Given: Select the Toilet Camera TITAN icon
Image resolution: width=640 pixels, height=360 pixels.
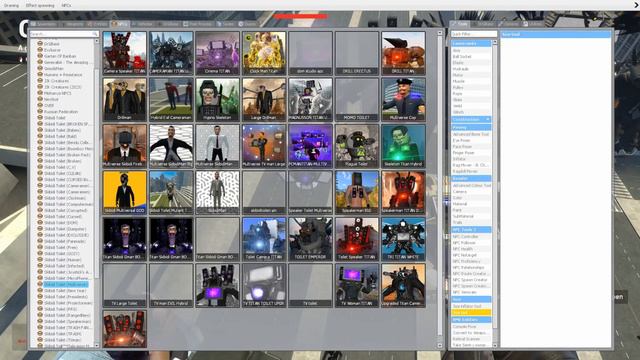Looking at the screenshot, I should pyautogui.click(x=264, y=239).
